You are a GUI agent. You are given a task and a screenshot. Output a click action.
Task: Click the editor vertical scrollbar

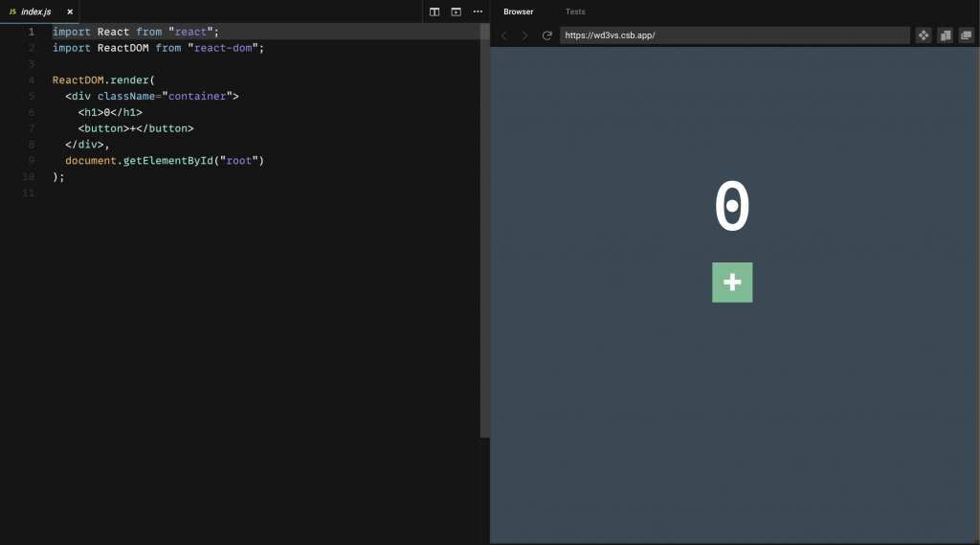(x=484, y=232)
